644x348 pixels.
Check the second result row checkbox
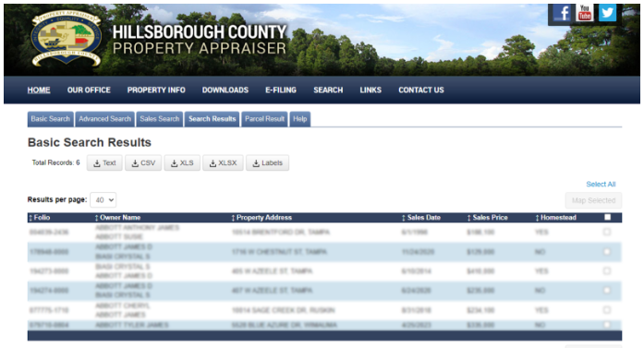(x=607, y=252)
